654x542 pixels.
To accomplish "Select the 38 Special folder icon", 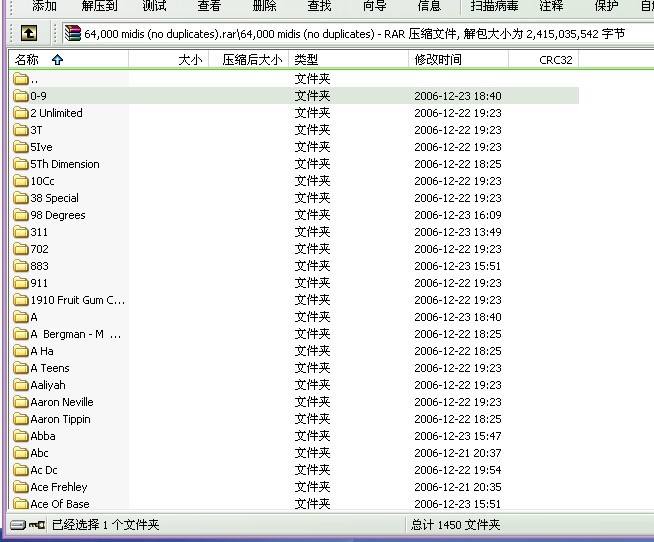I will click(20, 198).
